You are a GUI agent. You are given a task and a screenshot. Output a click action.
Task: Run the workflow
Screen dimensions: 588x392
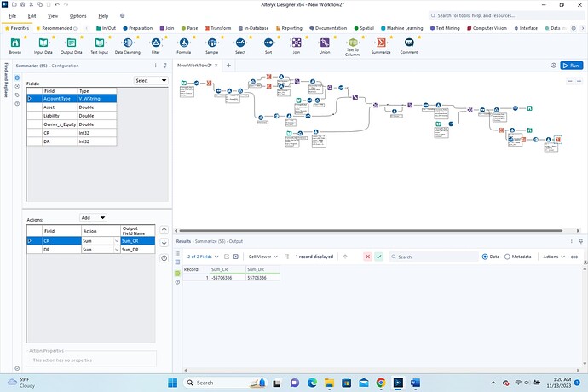(572, 66)
